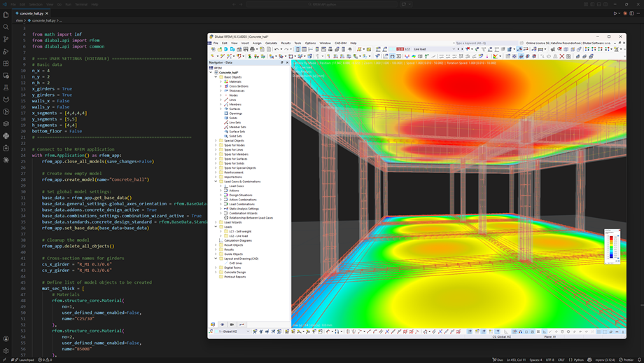Open VS Code Source Control icon
This screenshot has height=363, width=644.
click(6, 39)
